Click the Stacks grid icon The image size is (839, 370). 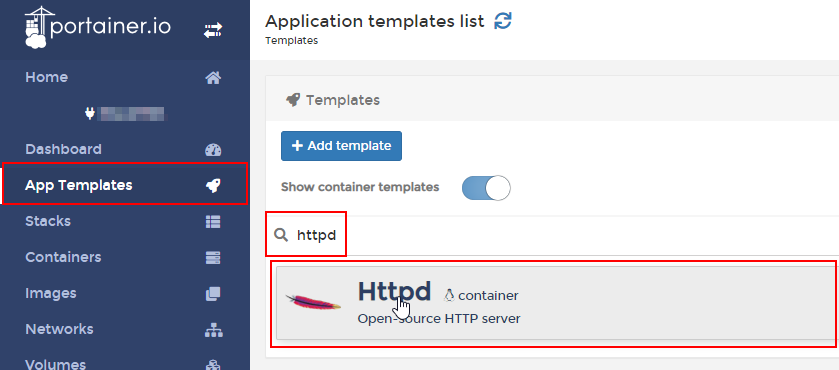(x=213, y=222)
